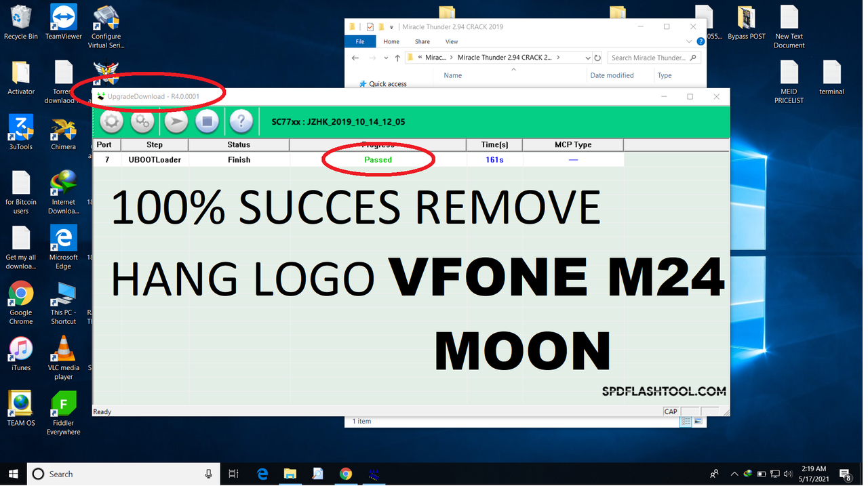Screen dimensions: 868x486
Task: Stop downloading with the square stop icon
Action: click(207, 122)
